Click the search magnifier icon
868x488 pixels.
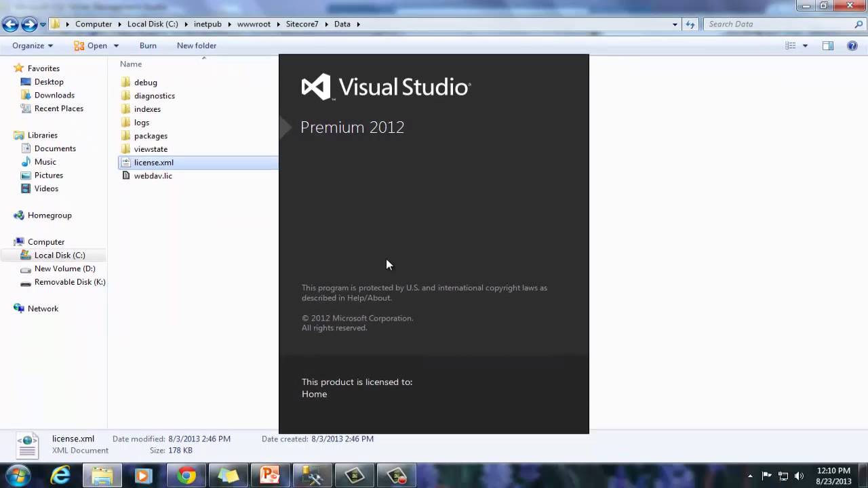point(859,24)
